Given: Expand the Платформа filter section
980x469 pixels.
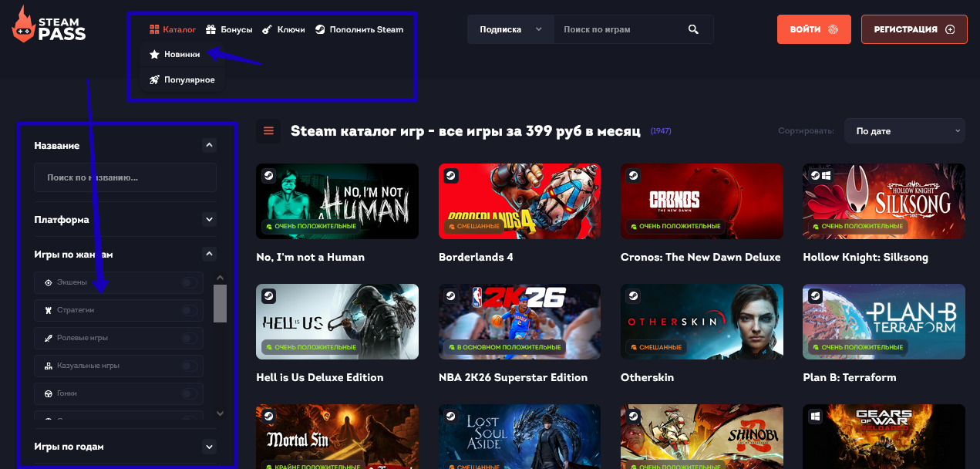Looking at the screenshot, I should point(209,220).
